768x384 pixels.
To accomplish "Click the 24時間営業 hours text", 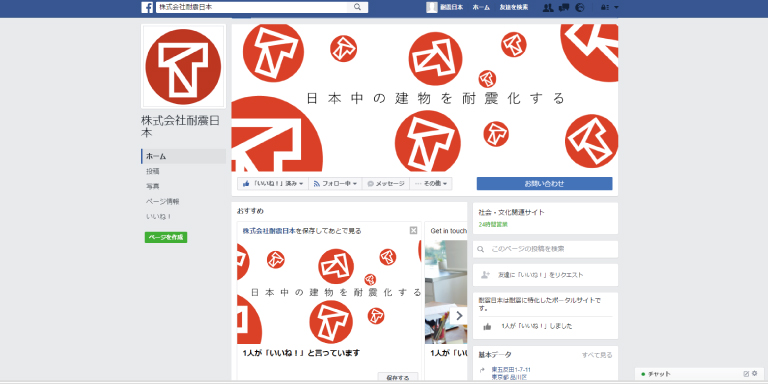I will pyautogui.click(x=493, y=224).
